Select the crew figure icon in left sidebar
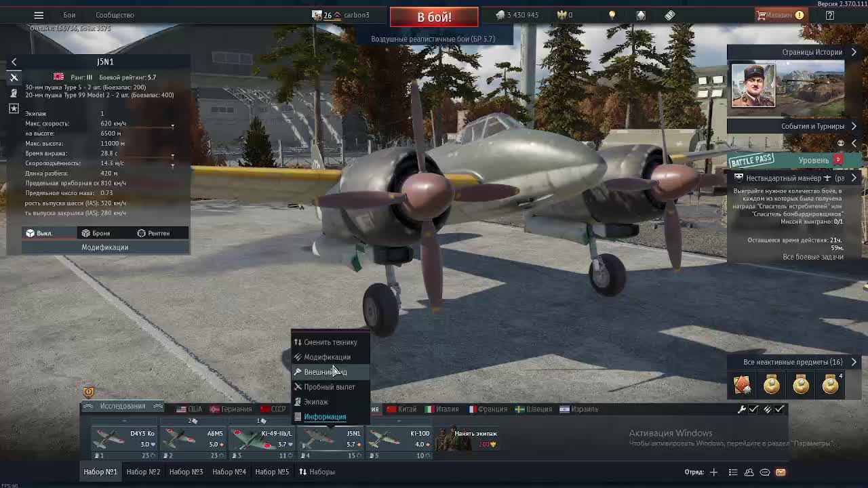Image resolution: width=868 pixels, height=488 pixels. pyautogui.click(x=14, y=93)
